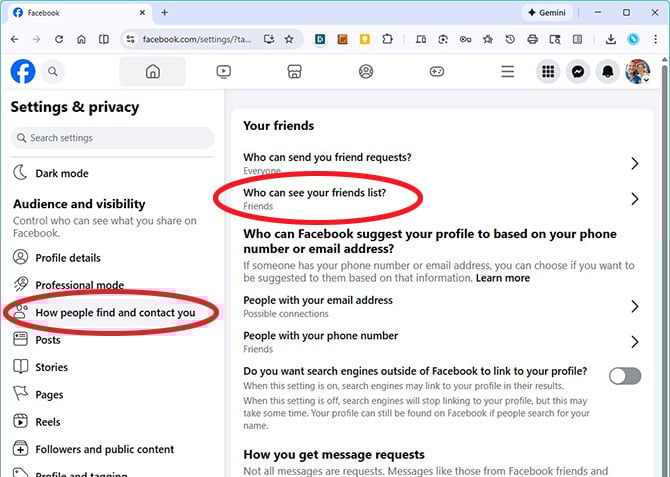The width and height of the screenshot is (670, 477).
Task: Click the browser back arrow
Action: 15,39
